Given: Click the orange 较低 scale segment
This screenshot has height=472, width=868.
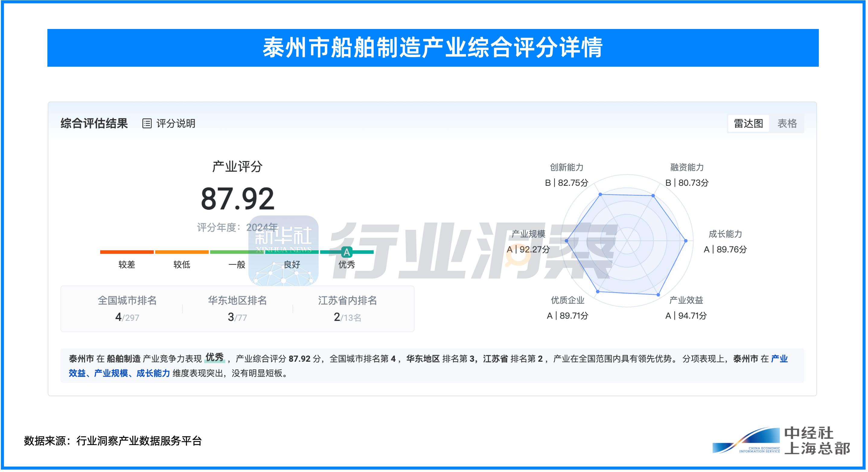Looking at the screenshot, I should click(182, 252).
